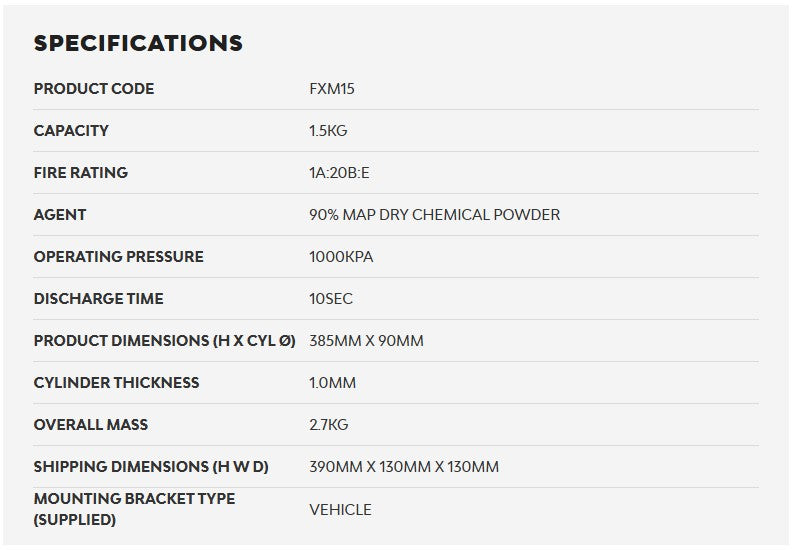The width and height of the screenshot is (797, 550).
Task: Select the 1000KPA pressure value
Action: coord(341,257)
